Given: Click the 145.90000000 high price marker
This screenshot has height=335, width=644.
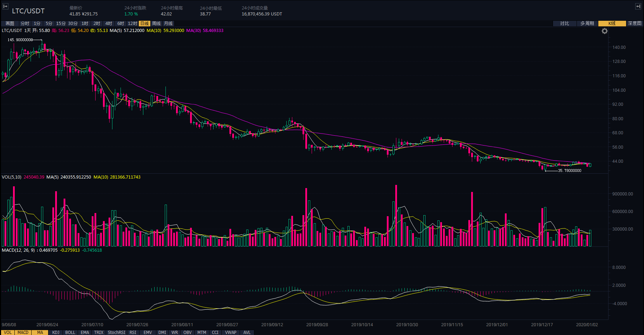Looking at the screenshot, I should [x=20, y=40].
